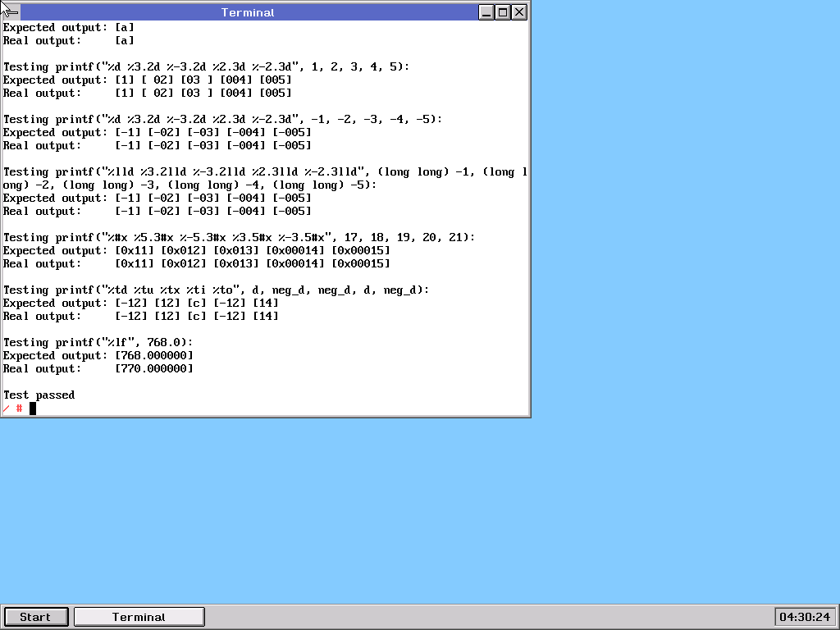Click the red '/ #' shell prompt

tap(12, 409)
